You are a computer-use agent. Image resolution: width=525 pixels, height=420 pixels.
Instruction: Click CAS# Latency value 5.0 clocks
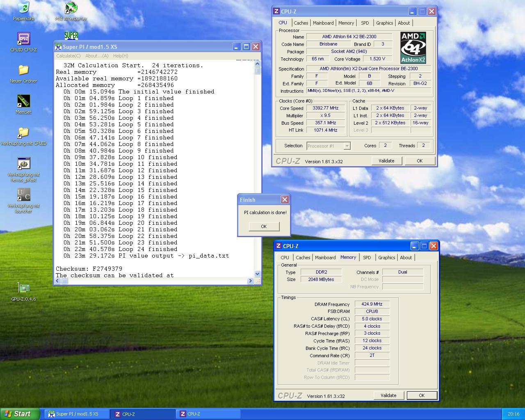click(372, 319)
